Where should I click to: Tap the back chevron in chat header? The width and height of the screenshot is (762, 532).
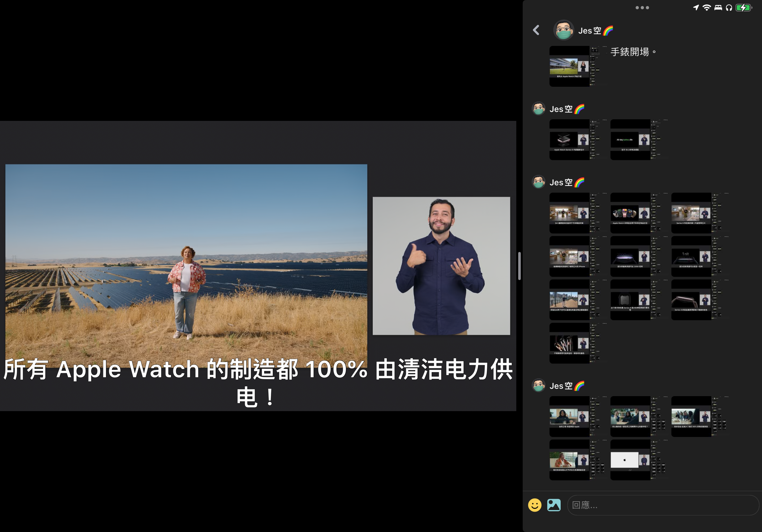(x=536, y=30)
